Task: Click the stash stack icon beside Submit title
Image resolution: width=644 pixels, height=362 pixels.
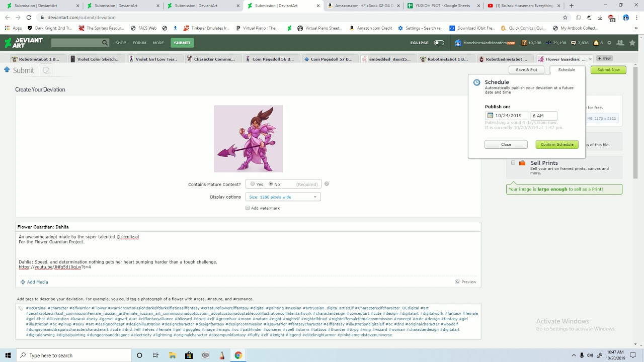Action: pyautogui.click(x=46, y=70)
